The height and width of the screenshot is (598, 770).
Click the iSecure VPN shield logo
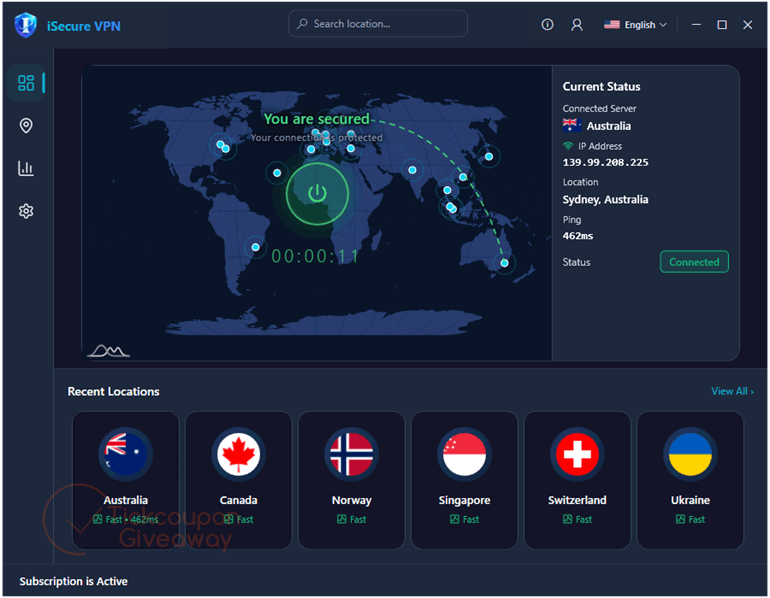pos(26,25)
